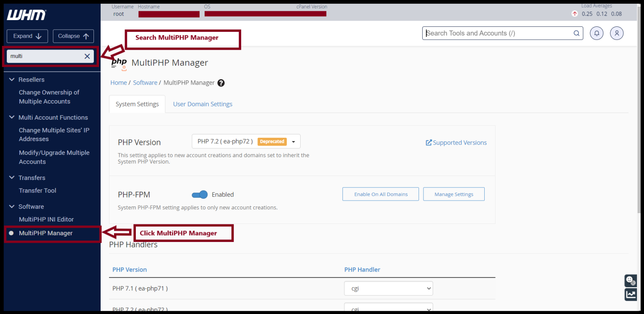
Task: Open the notifications bell
Action: 596,33
